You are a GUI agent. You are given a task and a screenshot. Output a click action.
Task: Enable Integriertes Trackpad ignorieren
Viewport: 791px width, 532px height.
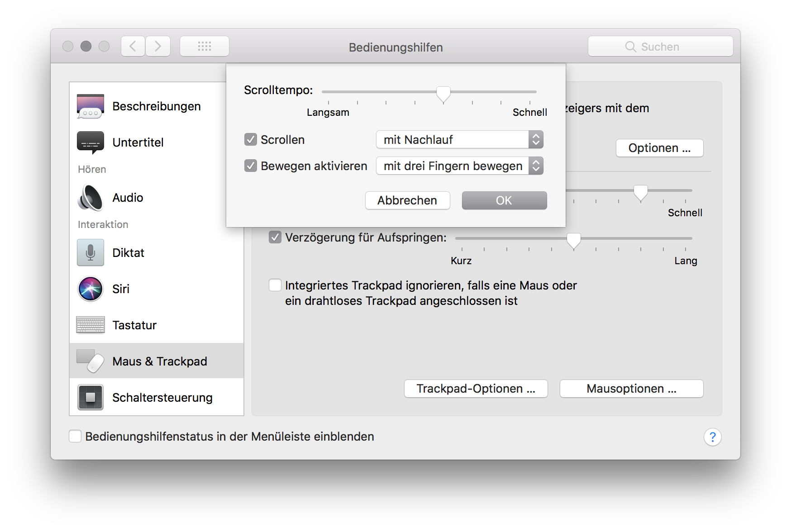[275, 285]
